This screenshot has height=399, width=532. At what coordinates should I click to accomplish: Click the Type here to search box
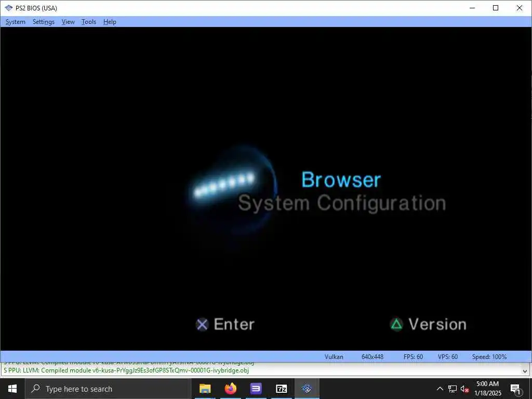coord(108,389)
